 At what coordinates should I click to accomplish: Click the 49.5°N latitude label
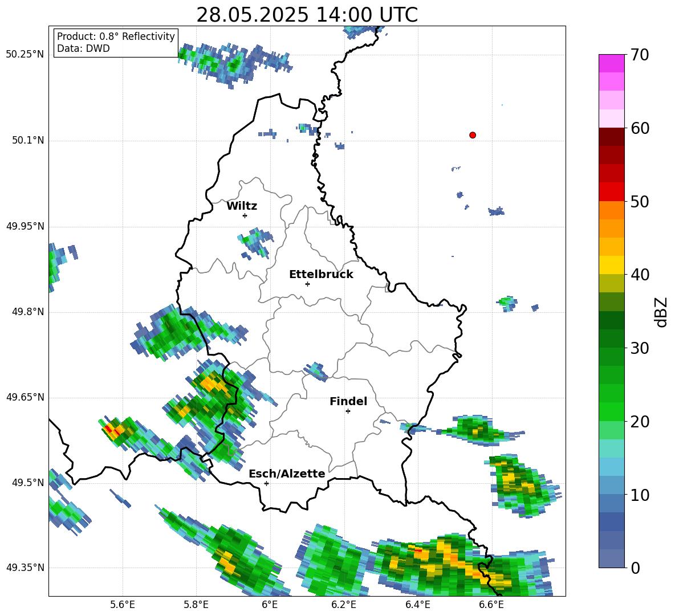coord(27,483)
